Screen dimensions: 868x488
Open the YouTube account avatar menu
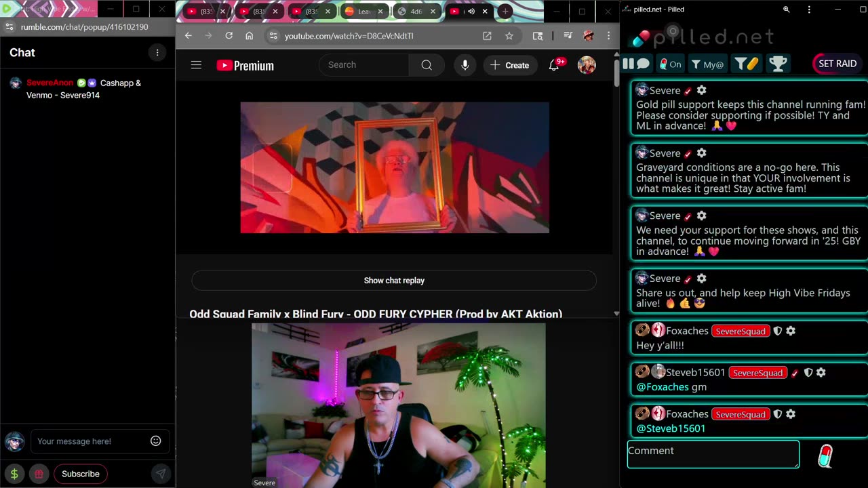pyautogui.click(x=587, y=65)
